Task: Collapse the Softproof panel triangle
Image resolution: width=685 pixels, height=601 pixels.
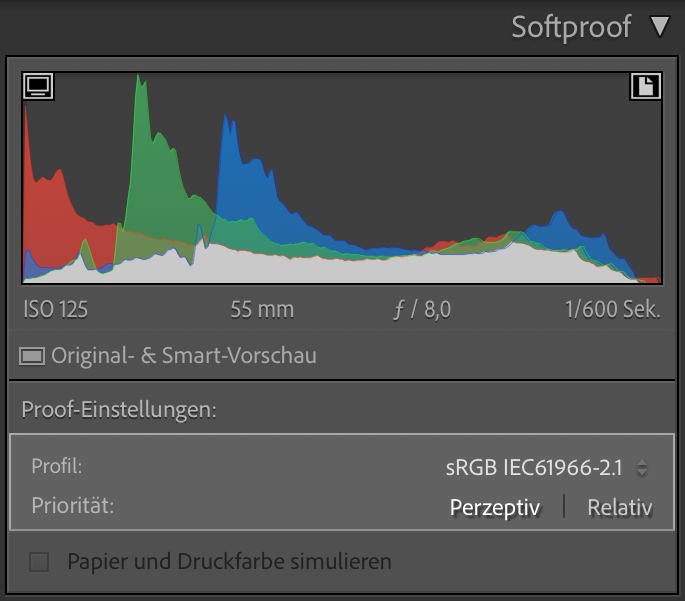Action: click(x=660, y=27)
